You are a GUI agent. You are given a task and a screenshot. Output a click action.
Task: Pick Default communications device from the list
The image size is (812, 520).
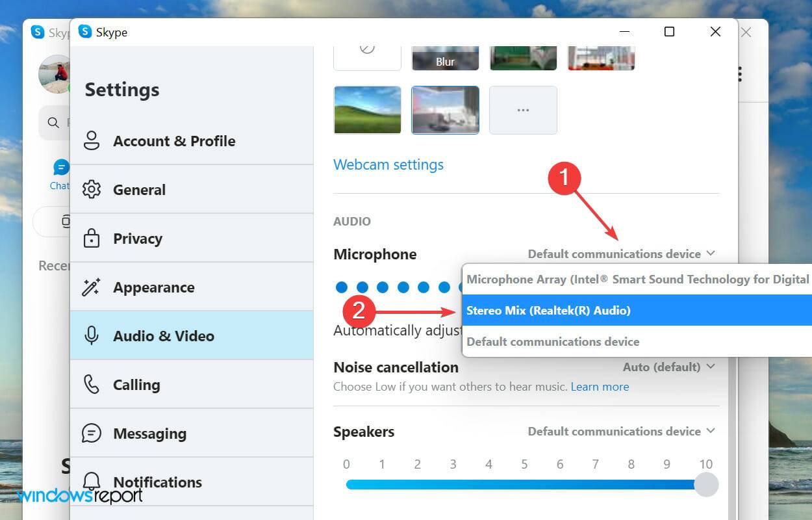(553, 342)
